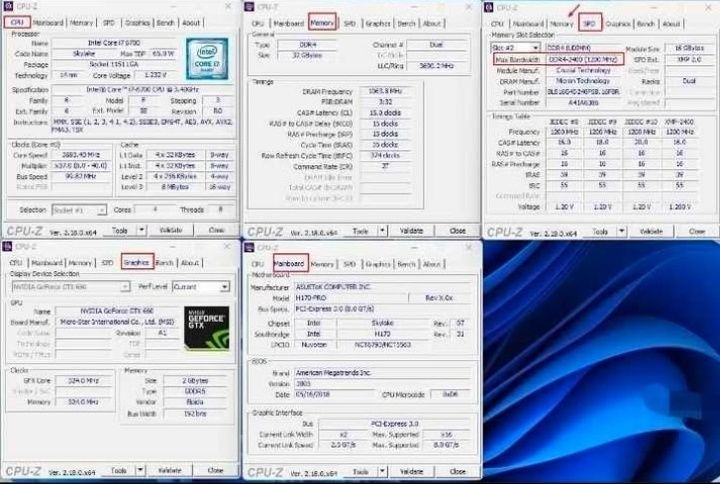The width and height of the screenshot is (720, 484).
Task: Click the Close button in the SPD window
Action: pyautogui.click(x=697, y=231)
